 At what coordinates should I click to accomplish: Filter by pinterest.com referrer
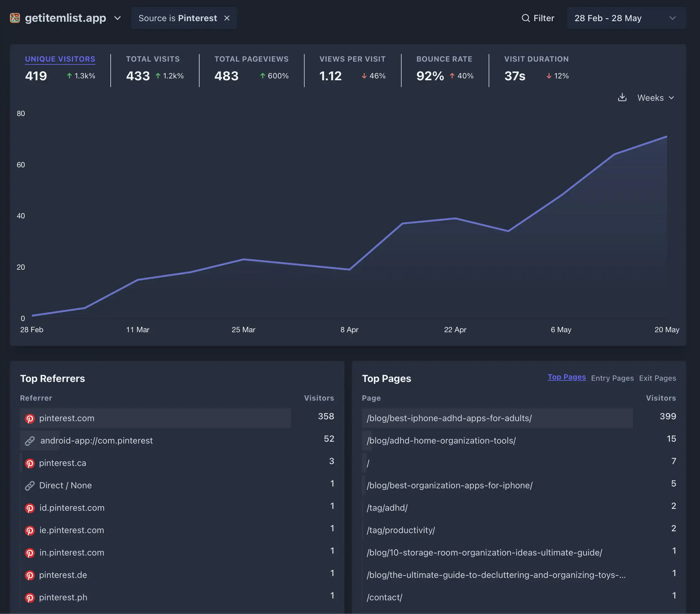tap(67, 418)
